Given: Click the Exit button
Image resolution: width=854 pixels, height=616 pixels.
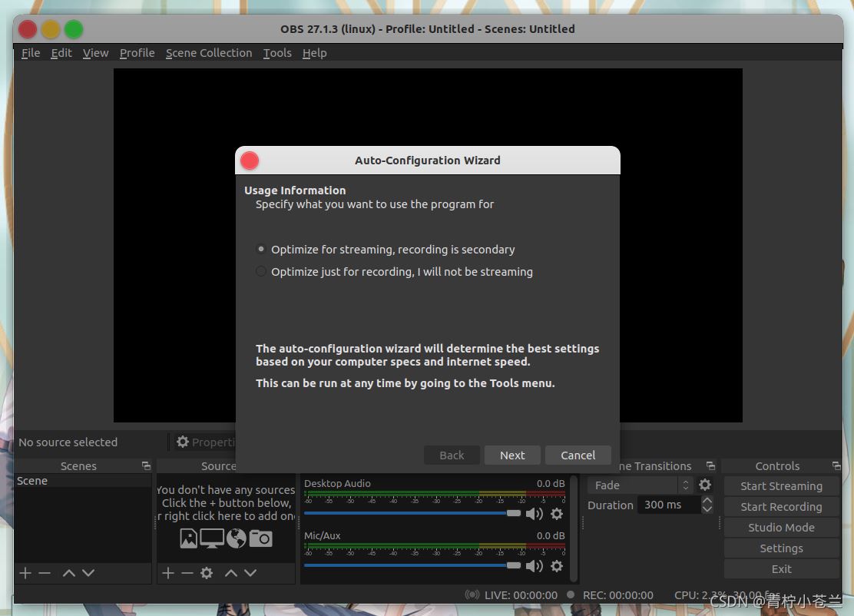Looking at the screenshot, I should click(x=781, y=568).
